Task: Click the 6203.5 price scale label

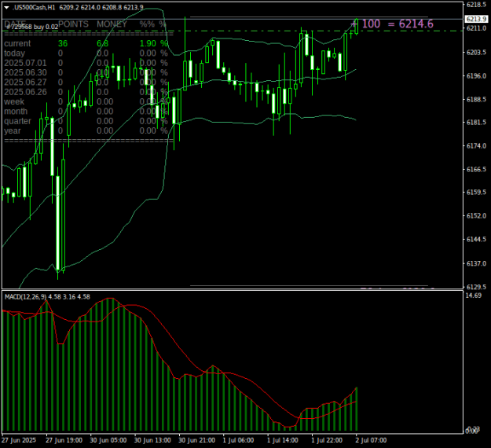Action: pyautogui.click(x=475, y=53)
